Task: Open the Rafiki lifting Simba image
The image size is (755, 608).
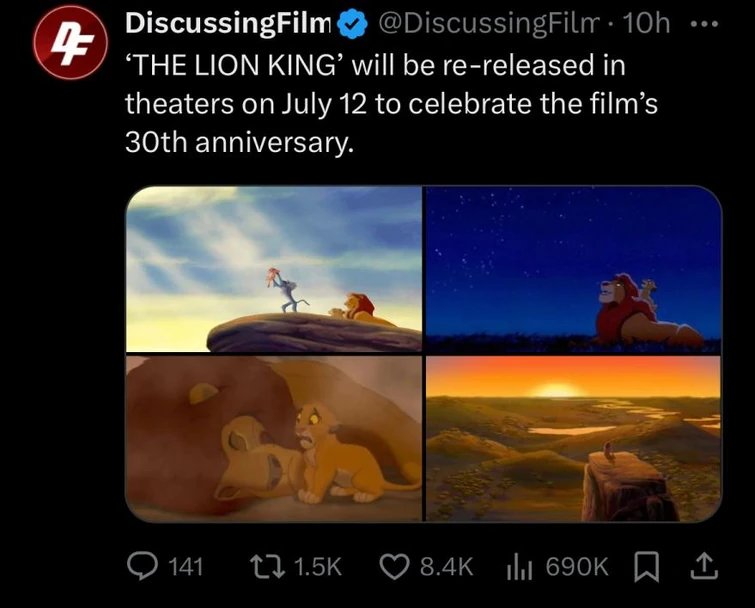Action: [274, 270]
